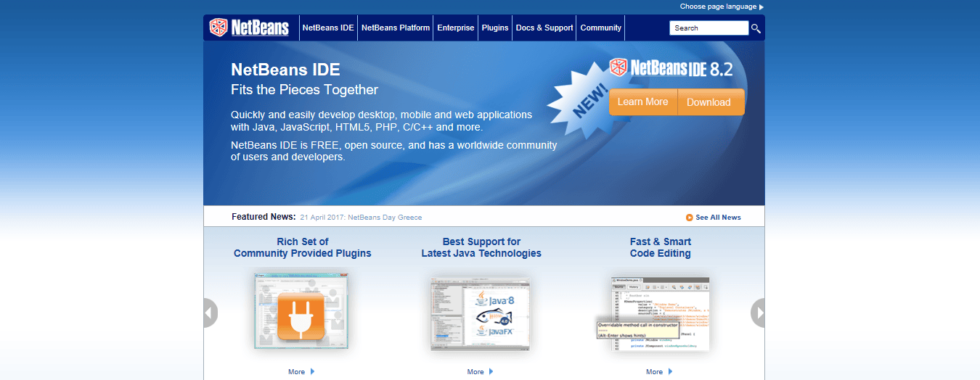The image size is (980, 380).
Task: Open the NetBeans IDE menu
Action: coord(328,28)
